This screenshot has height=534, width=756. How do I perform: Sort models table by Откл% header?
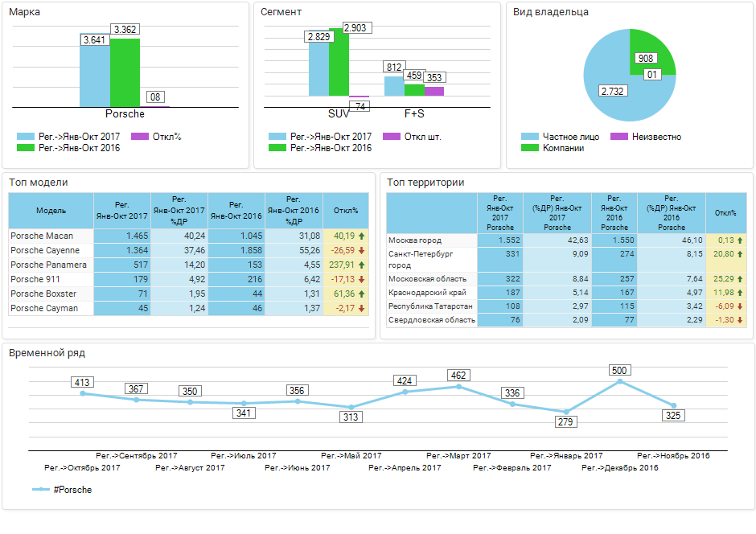click(346, 211)
